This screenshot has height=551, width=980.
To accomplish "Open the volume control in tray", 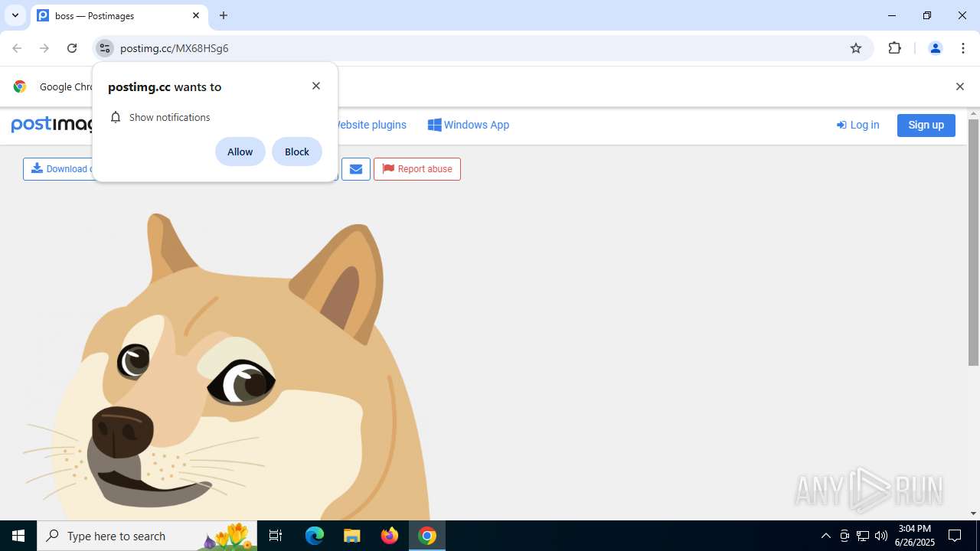I will point(881,536).
